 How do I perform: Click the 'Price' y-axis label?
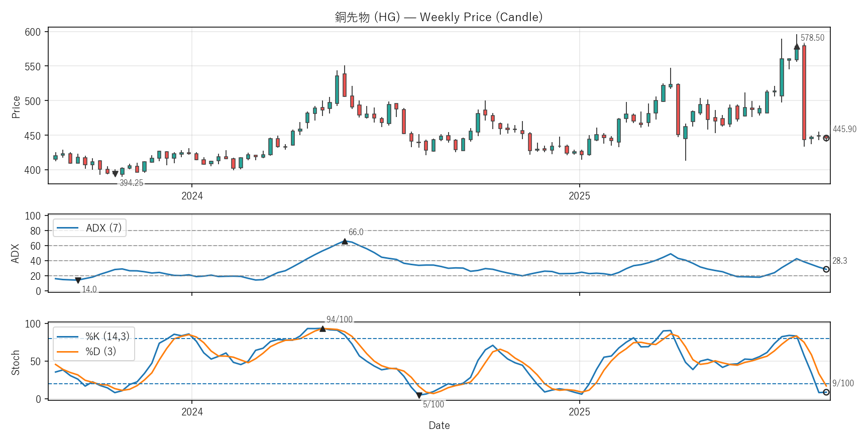tap(16, 107)
